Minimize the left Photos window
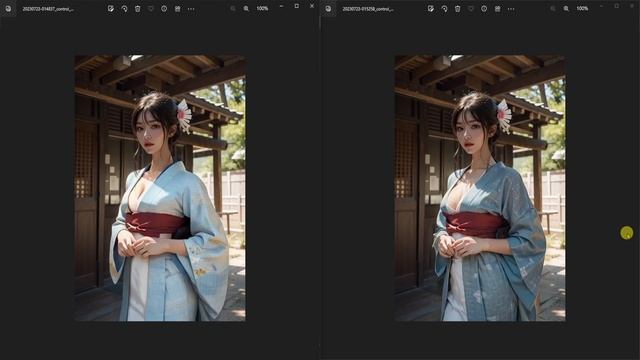The image size is (640, 360). tap(281, 6)
